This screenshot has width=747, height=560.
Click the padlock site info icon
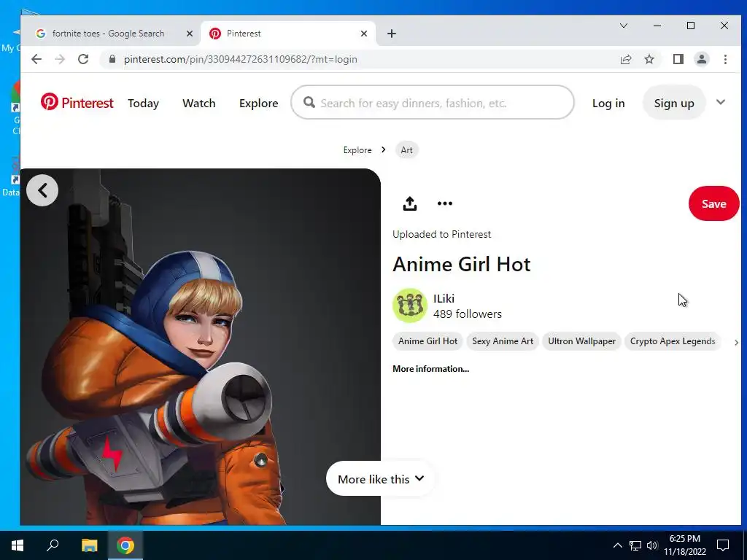[112, 59]
